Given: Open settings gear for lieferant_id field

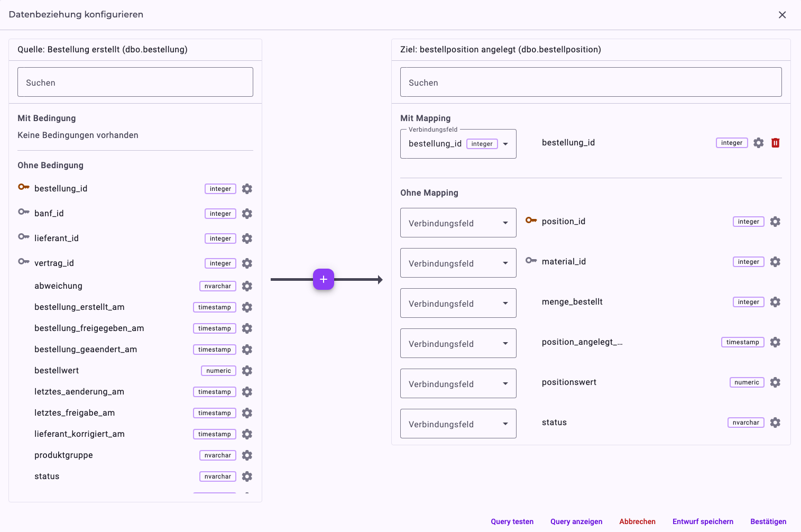Looking at the screenshot, I should point(247,239).
